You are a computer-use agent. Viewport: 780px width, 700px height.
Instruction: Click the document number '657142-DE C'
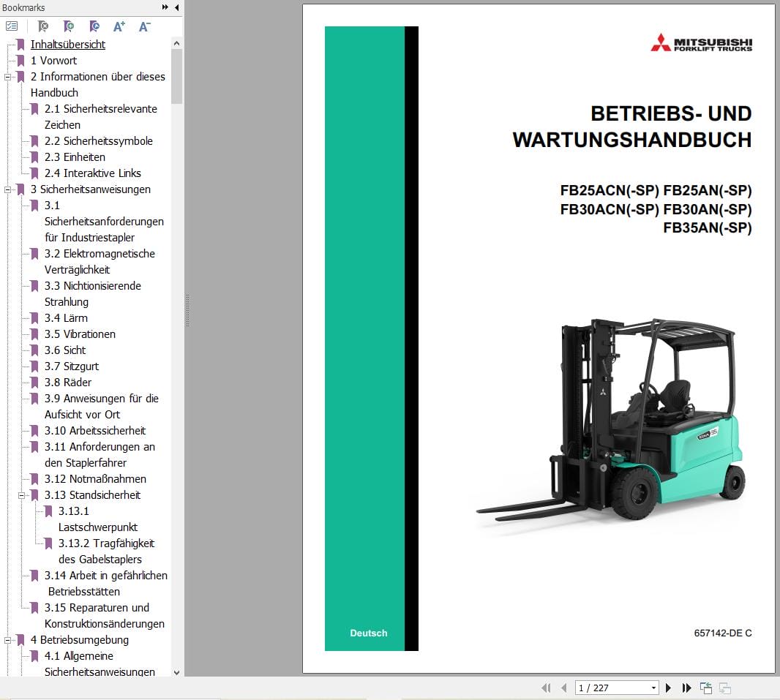click(x=723, y=633)
